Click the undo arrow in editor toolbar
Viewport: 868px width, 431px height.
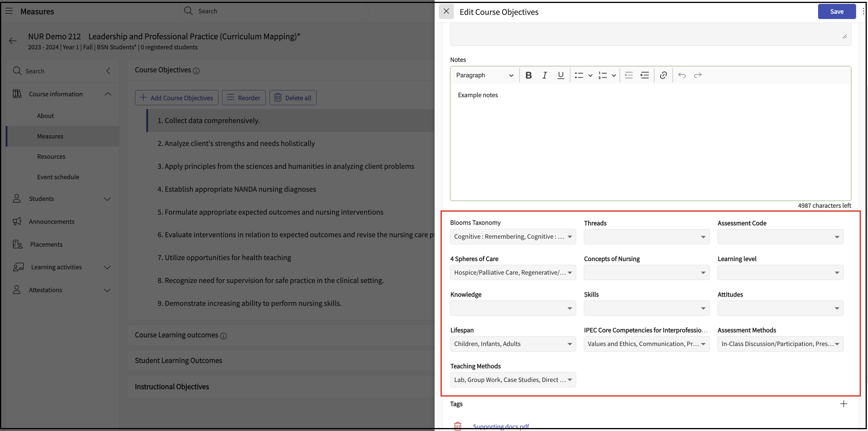[x=682, y=75]
